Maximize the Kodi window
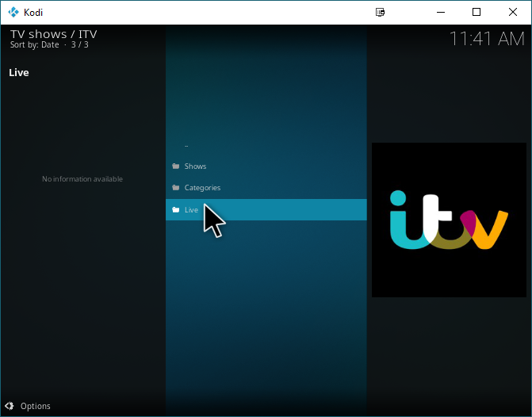532x417 pixels. pos(477,12)
